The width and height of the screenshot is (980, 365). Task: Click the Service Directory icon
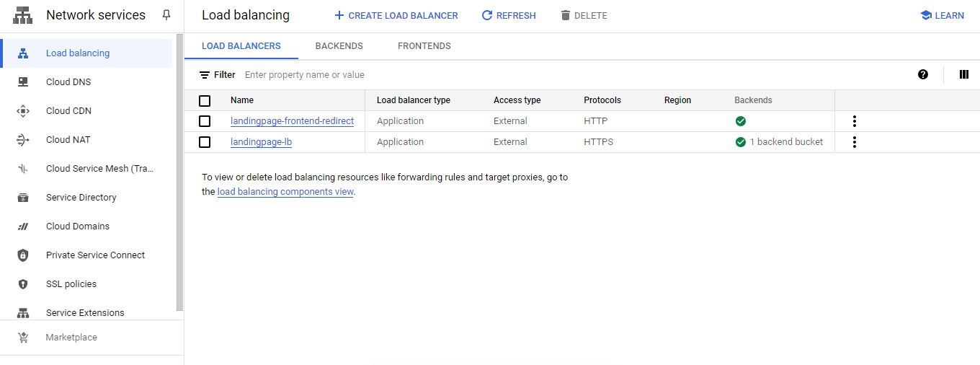coord(23,198)
